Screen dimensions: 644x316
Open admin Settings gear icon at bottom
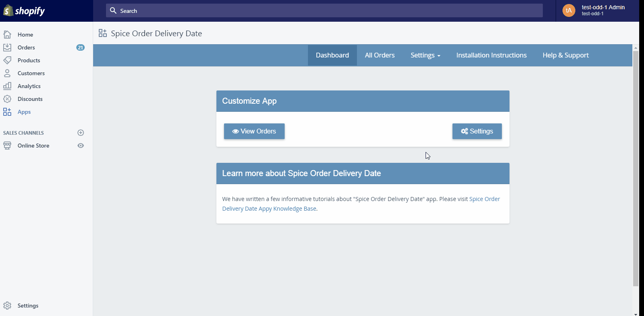click(x=7, y=306)
